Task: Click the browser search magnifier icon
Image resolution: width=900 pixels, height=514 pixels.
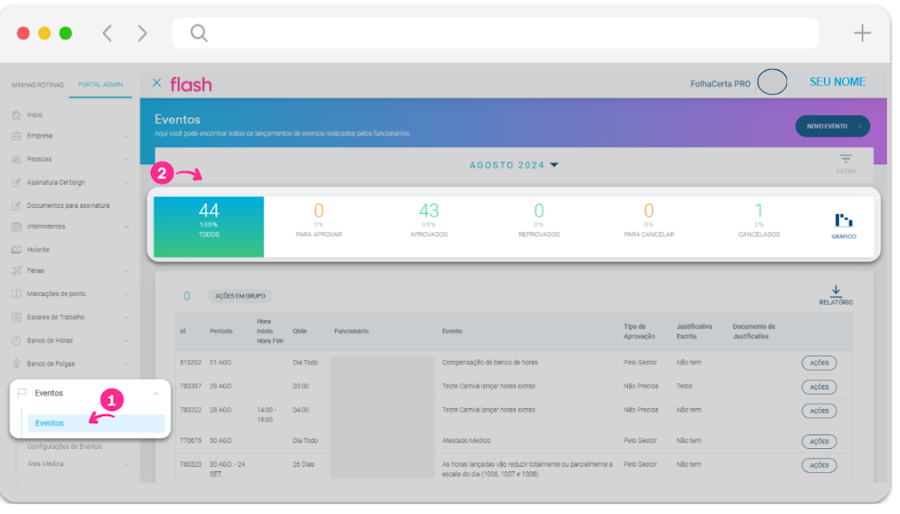Action: (x=199, y=33)
